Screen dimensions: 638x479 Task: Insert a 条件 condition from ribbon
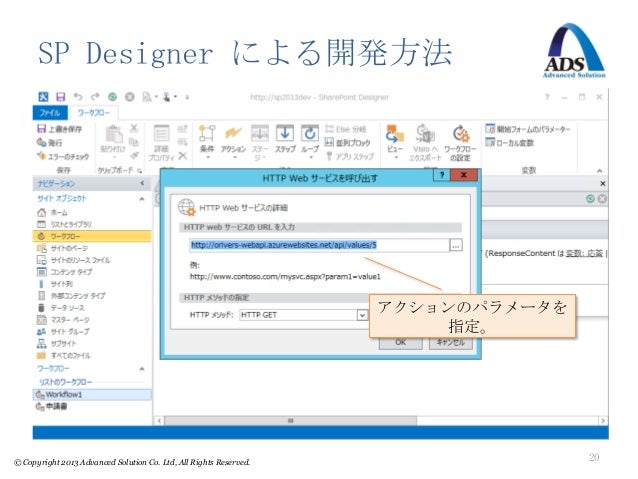[207, 142]
